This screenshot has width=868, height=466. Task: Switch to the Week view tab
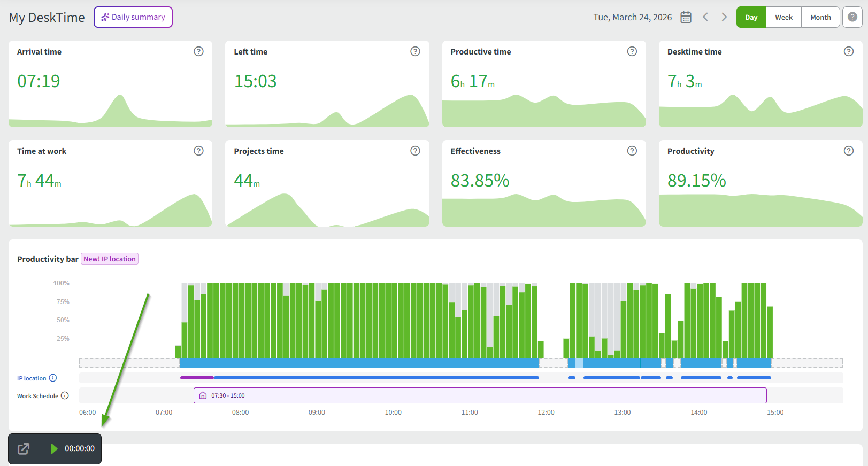[783, 17]
